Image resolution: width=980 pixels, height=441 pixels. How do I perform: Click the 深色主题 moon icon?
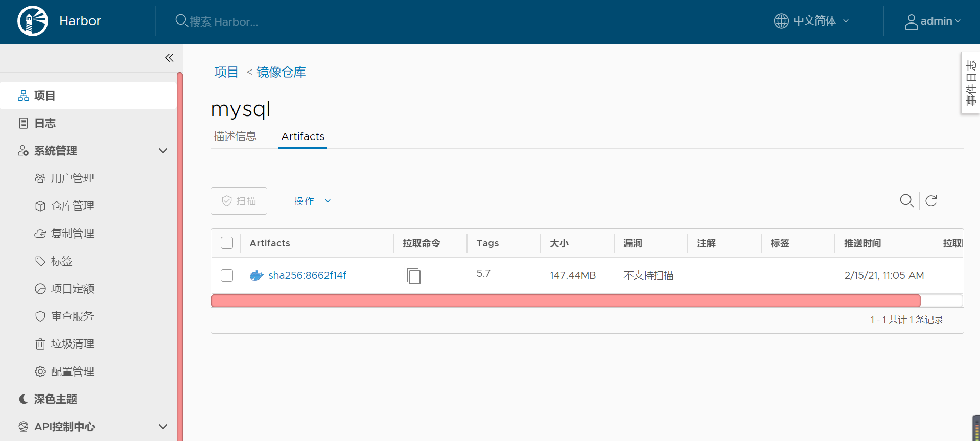(24, 399)
